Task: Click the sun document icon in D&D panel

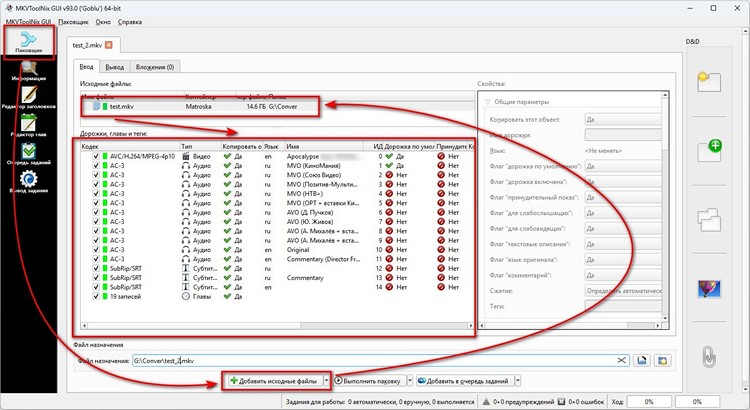Action: coord(709,82)
